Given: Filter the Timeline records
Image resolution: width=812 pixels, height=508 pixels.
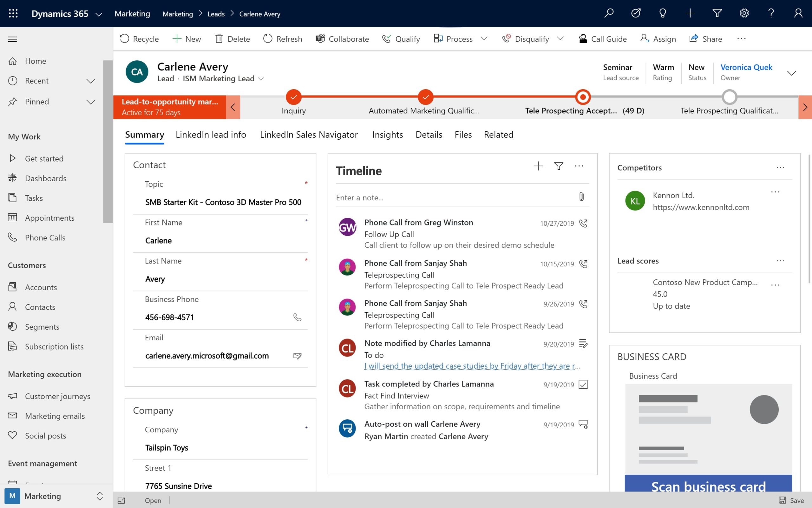Looking at the screenshot, I should (559, 166).
